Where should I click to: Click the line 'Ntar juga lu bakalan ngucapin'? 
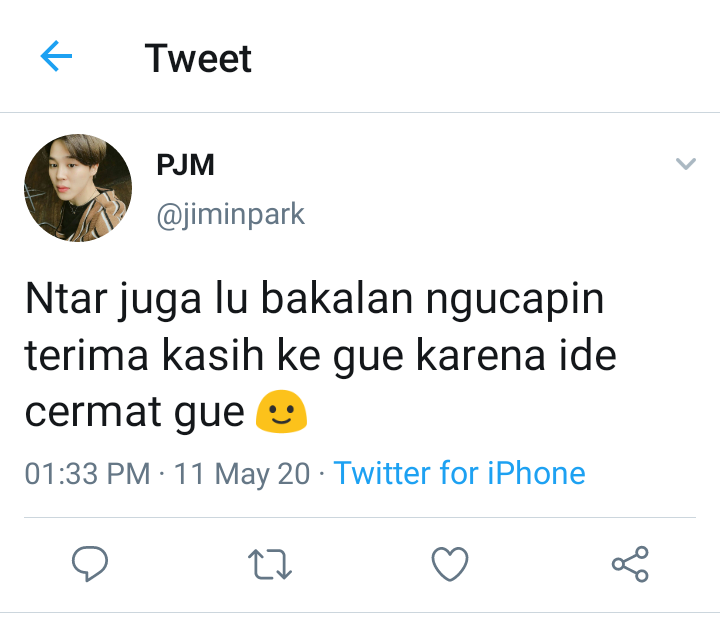(x=315, y=300)
